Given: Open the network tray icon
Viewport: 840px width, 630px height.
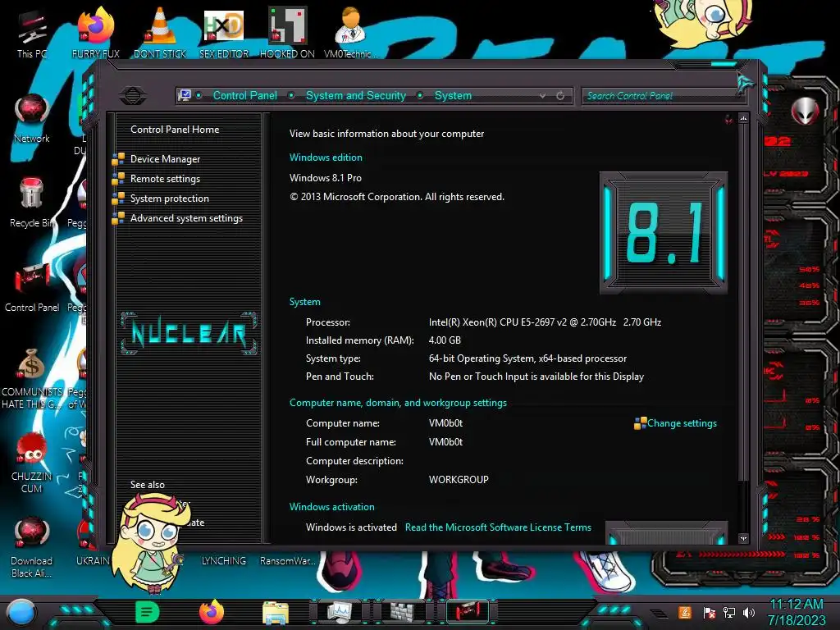Looking at the screenshot, I should coord(729,612).
